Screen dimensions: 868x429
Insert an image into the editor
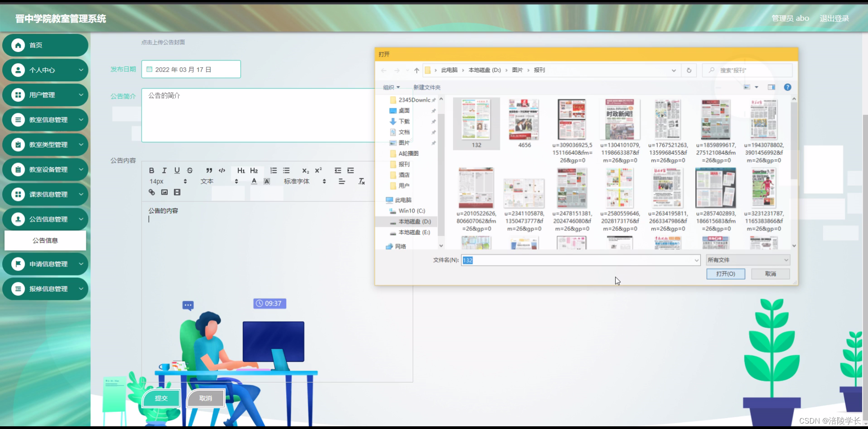coord(164,192)
